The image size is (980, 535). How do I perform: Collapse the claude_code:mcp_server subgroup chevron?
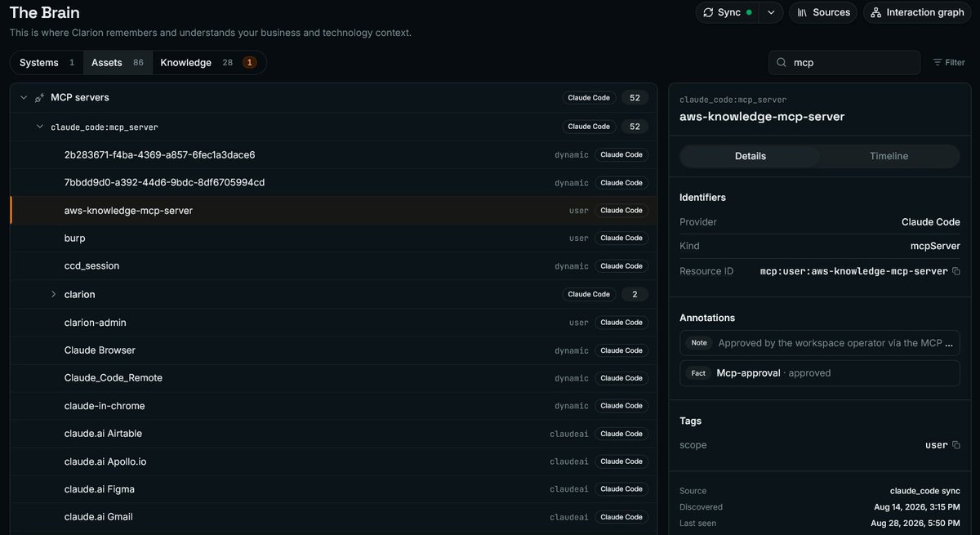pos(39,127)
